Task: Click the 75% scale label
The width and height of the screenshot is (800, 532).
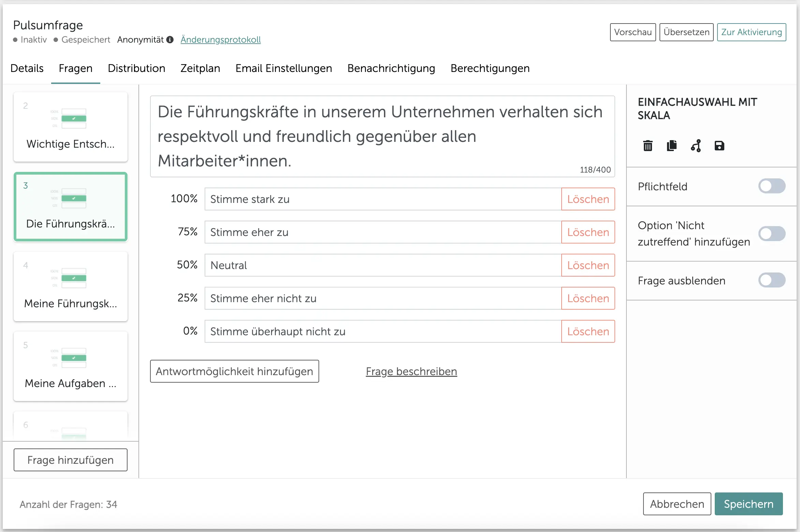Action: pos(188,232)
